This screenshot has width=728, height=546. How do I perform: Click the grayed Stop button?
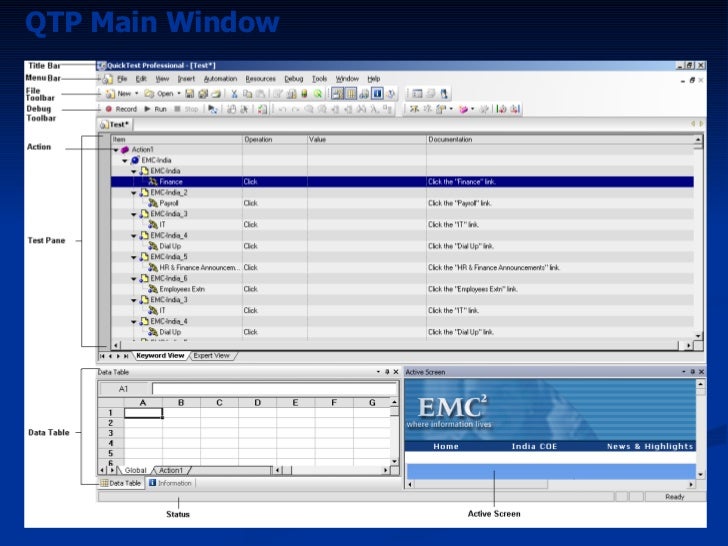pyautogui.click(x=186, y=109)
